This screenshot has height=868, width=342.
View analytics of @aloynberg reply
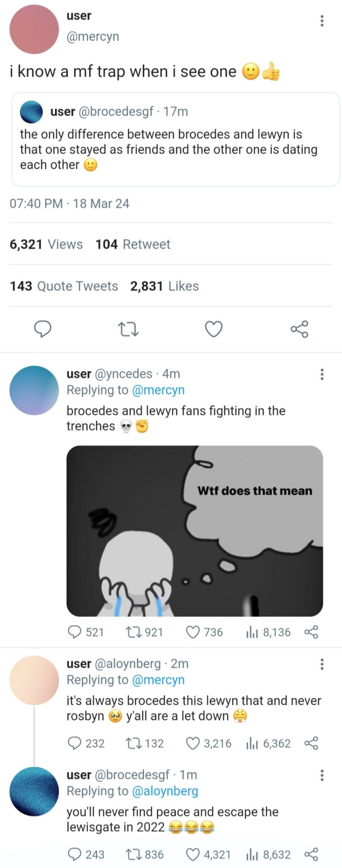click(251, 743)
